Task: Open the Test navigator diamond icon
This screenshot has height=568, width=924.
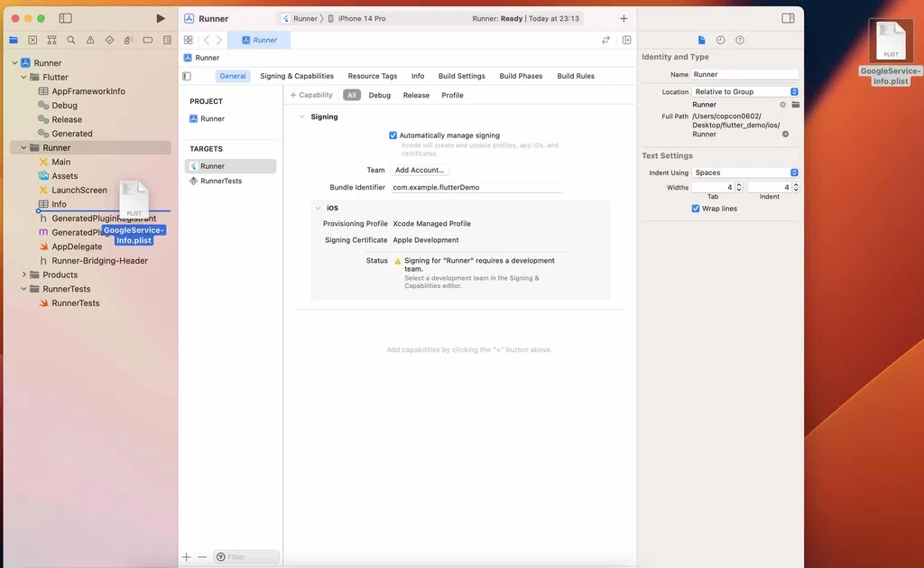Action: coord(109,40)
